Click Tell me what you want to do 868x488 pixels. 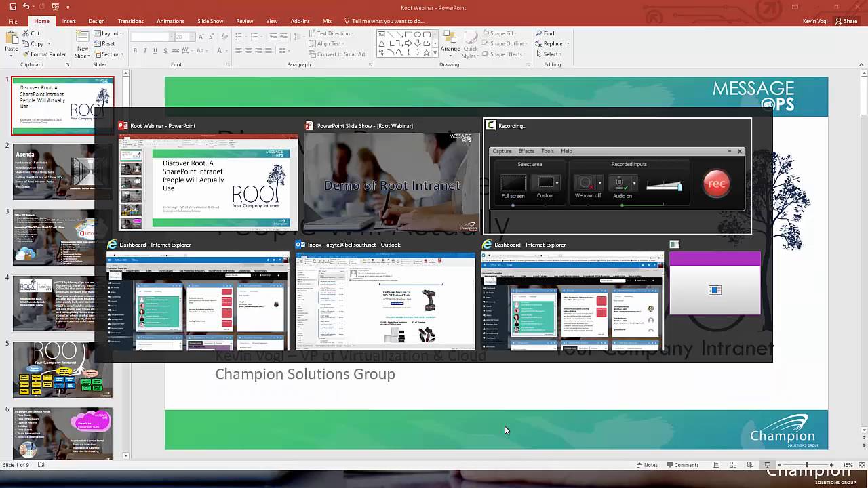tap(383, 21)
